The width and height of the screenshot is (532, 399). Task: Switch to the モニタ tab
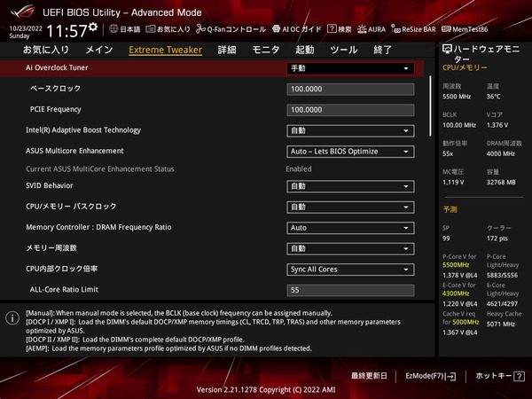265,50
